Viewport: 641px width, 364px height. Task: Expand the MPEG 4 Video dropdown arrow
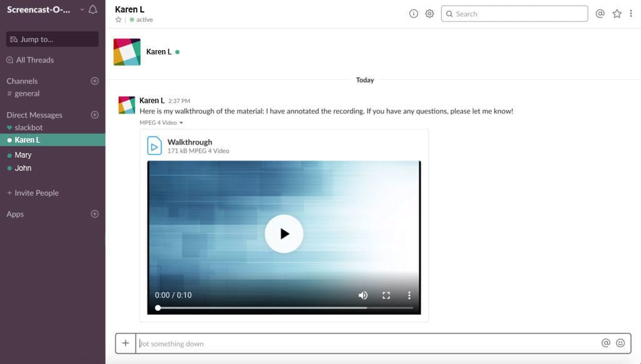pos(181,123)
